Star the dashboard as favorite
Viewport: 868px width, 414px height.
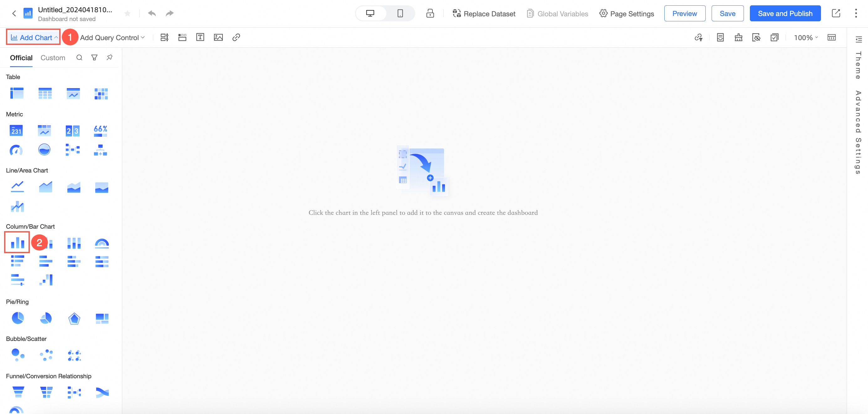[x=127, y=13]
